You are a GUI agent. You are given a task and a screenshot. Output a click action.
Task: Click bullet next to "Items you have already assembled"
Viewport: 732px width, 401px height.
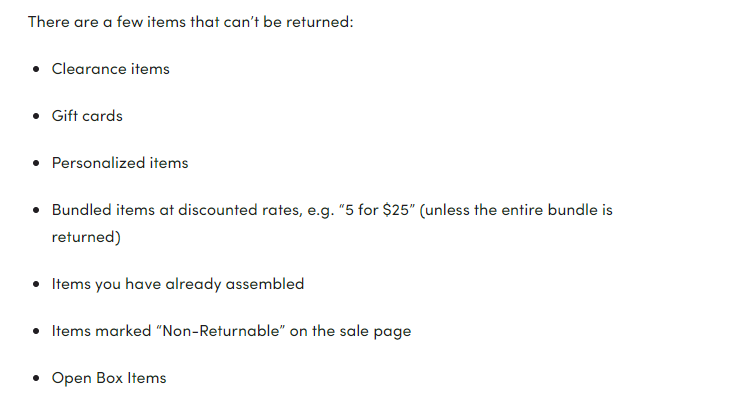(x=37, y=285)
